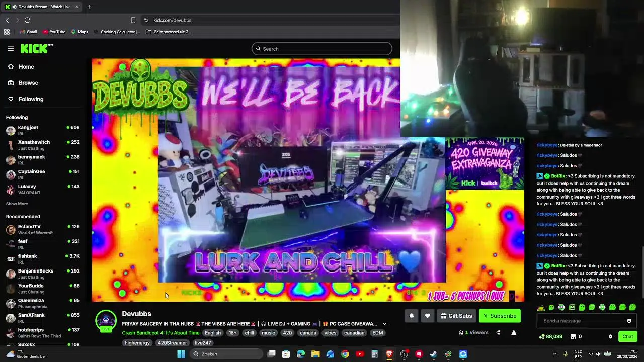
Task: Open the YouTube bookmark in bookmarks bar
Action: pyautogui.click(x=54, y=32)
